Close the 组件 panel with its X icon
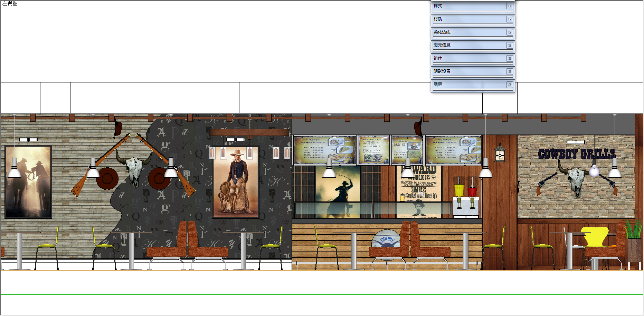The image size is (644, 316). coord(510,59)
